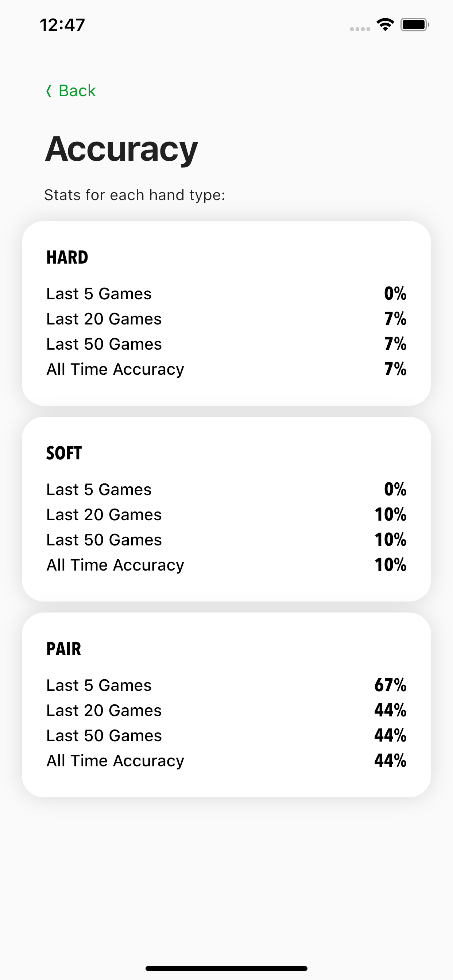Viewport: 453px width, 980px height.
Task: Tap the HARD card heading
Action: tap(67, 257)
